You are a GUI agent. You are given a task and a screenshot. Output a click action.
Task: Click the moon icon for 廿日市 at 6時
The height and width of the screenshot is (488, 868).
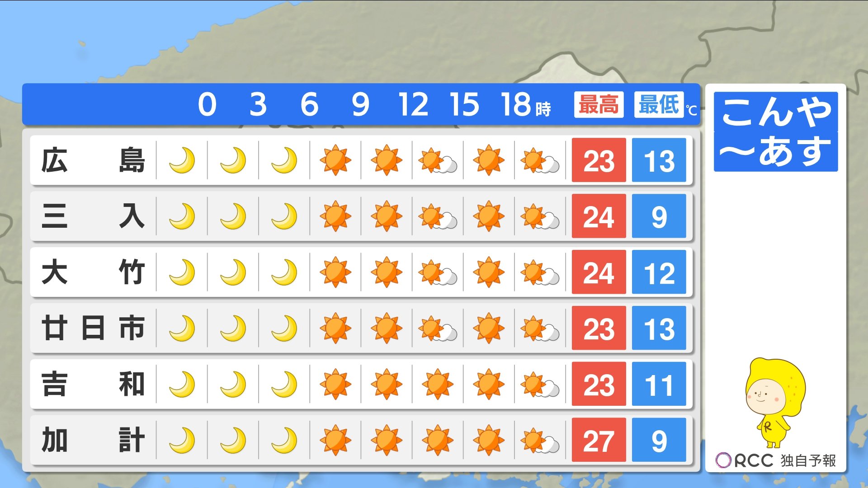(x=284, y=328)
